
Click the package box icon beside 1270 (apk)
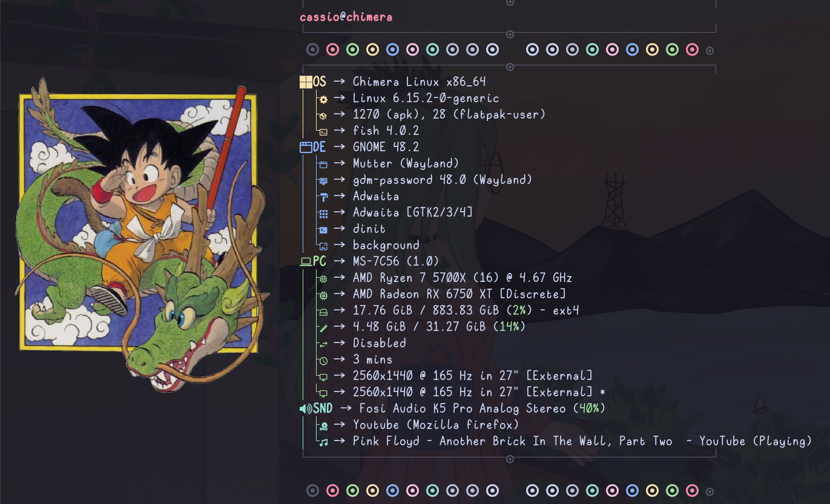point(323,115)
